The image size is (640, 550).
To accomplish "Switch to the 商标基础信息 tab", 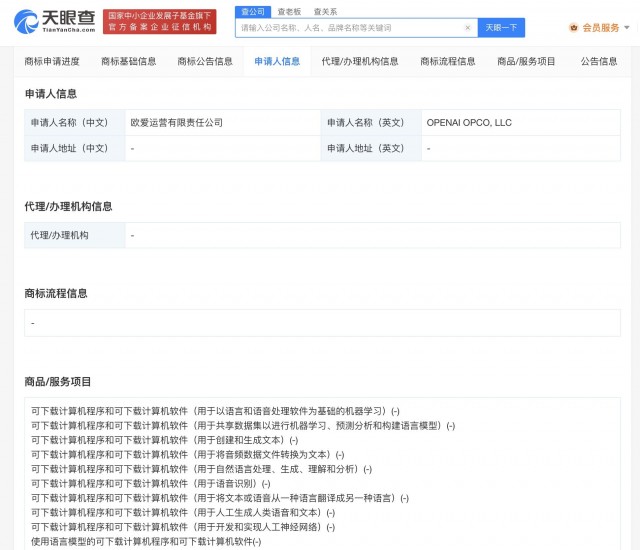I will pyautogui.click(x=129, y=62).
